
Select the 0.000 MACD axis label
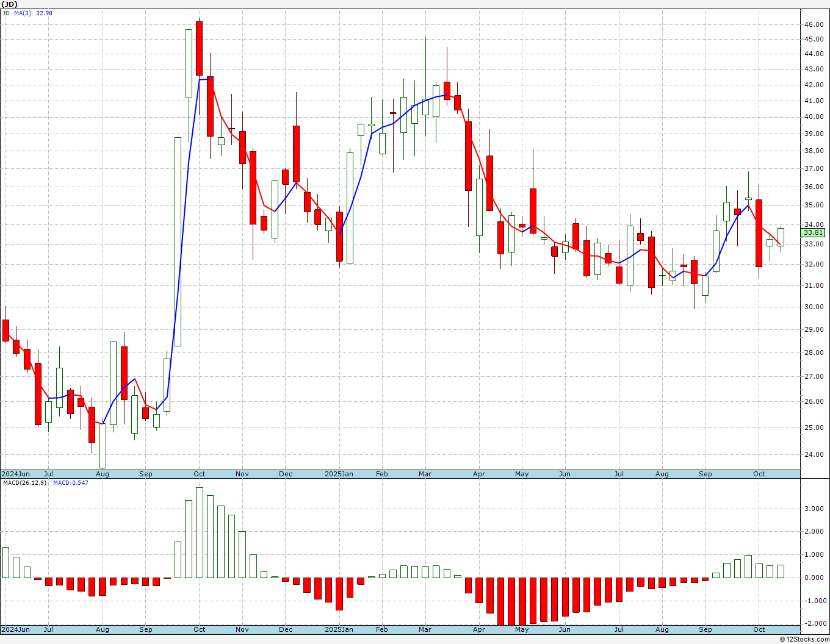point(815,578)
